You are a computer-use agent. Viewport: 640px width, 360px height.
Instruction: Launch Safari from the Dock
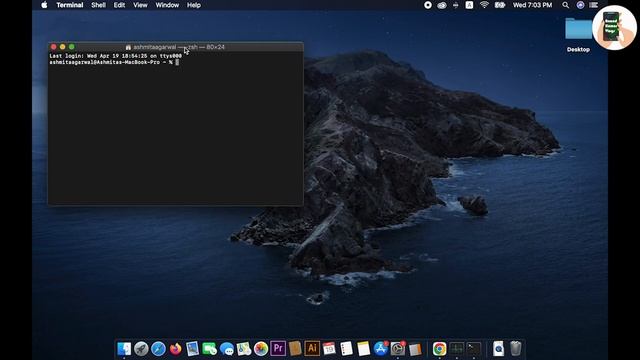click(158, 349)
